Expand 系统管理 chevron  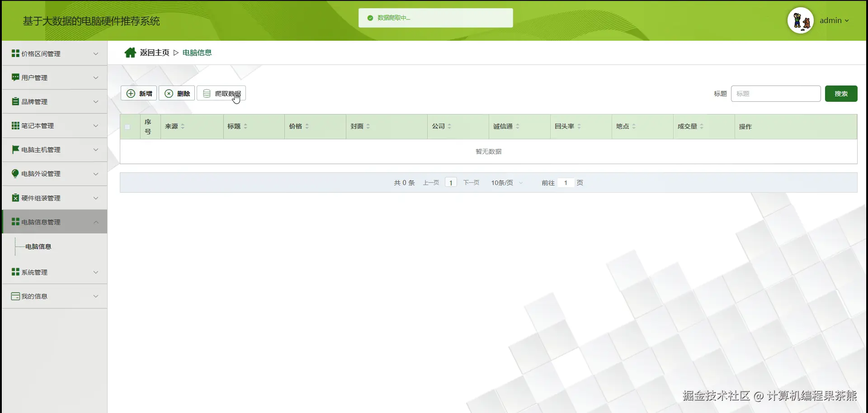(96, 272)
